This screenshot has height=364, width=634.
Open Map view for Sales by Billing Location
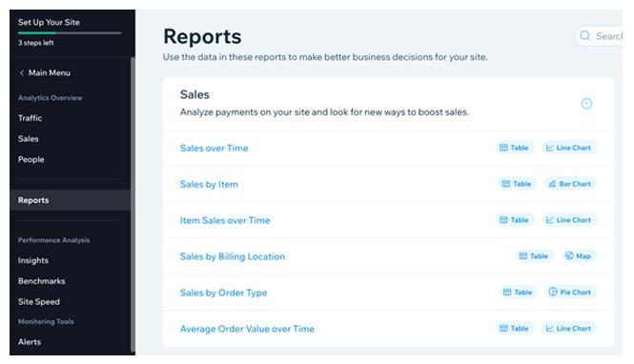579,256
